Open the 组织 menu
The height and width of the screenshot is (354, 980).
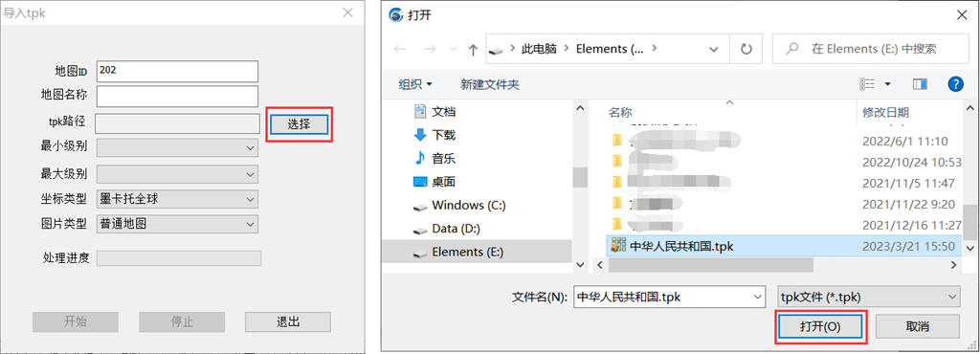pos(415,84)
